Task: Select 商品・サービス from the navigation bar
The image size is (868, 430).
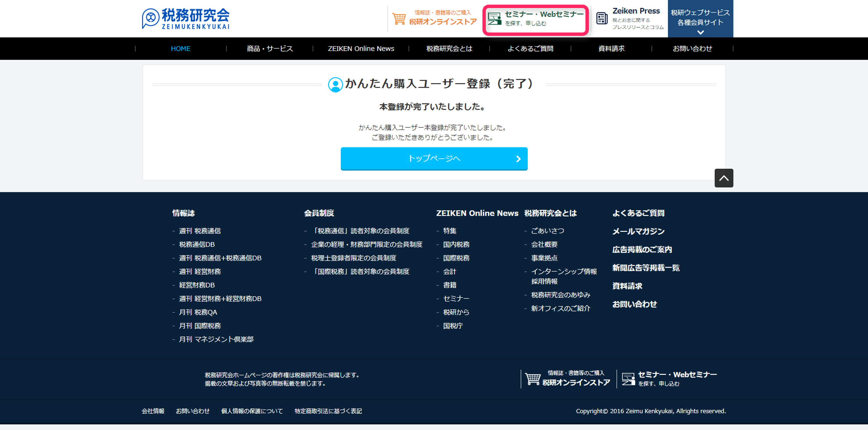Action: (270, 49)
